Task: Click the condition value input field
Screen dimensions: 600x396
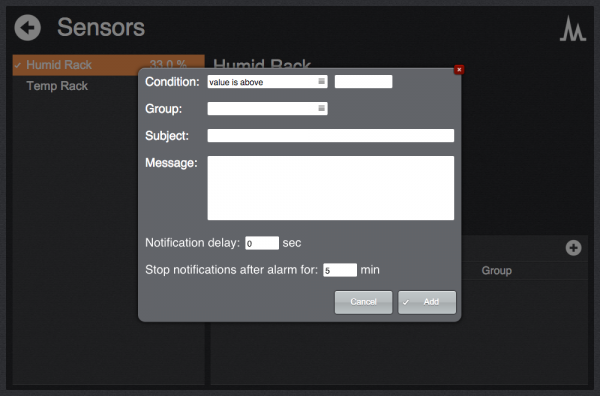Action: click(x=363, y=81)
